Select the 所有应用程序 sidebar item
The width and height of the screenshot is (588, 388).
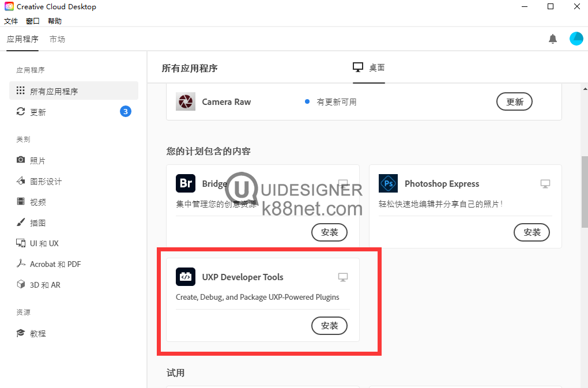74,91
